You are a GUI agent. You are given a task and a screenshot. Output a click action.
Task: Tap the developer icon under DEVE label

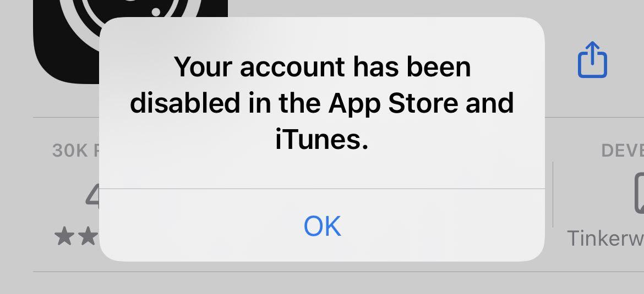click(x=639, y=193)
